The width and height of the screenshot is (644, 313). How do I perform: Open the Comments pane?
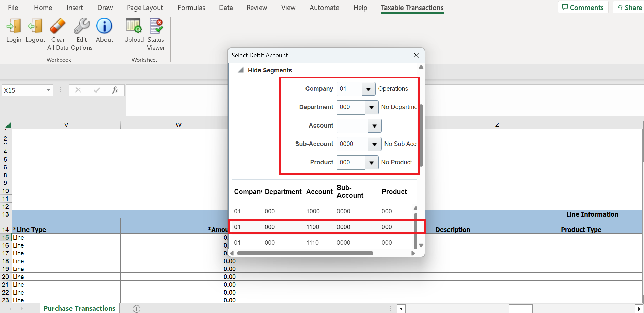583,7
